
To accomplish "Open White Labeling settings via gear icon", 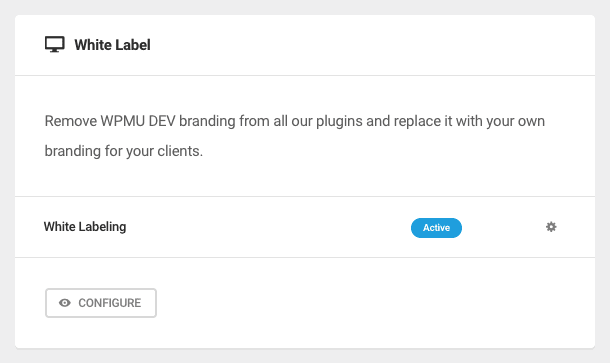I will (x=551, y=227).
